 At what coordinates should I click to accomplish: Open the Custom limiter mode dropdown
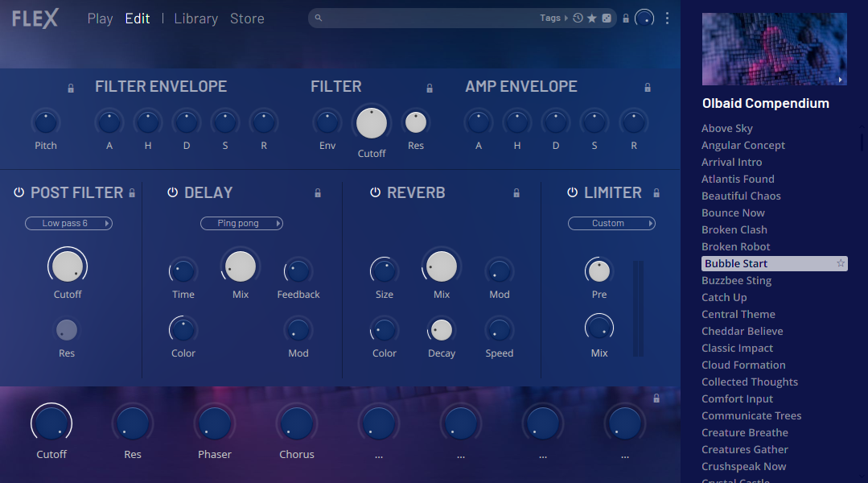tap(611, 223)
